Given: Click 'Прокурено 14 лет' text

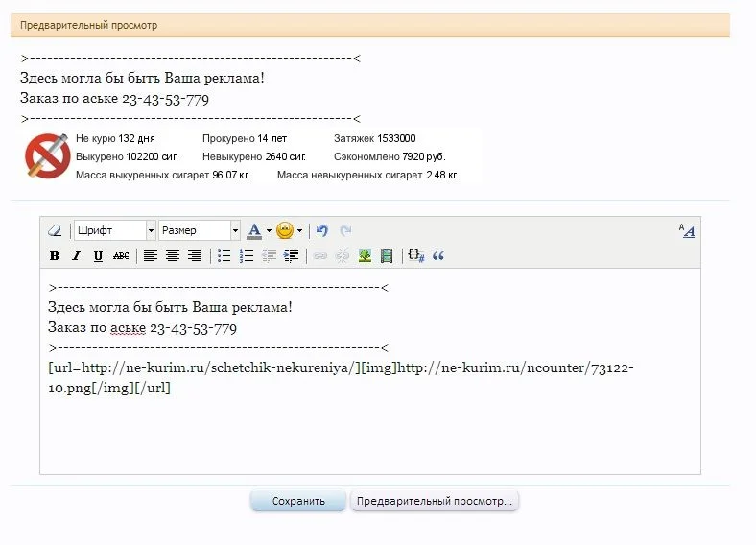Looking at the screenshot, I should coord(245,138).
